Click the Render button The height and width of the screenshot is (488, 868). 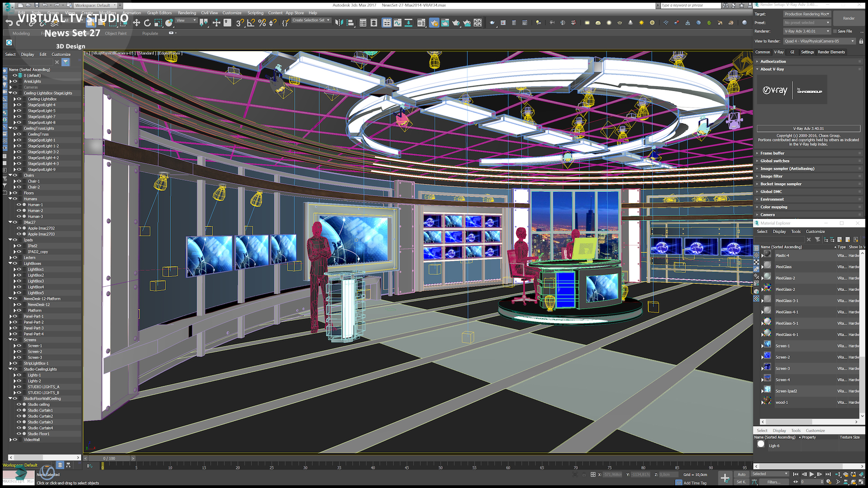pyautogui.click(x=849, y=19)
